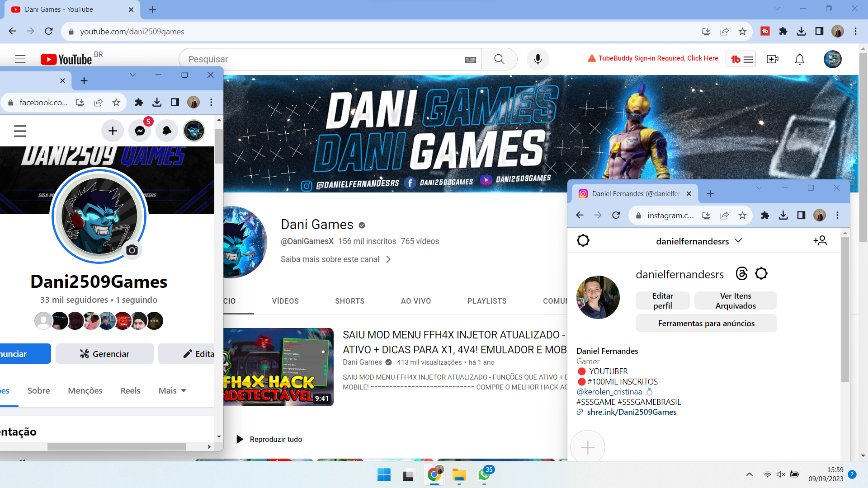The width and height of the screenshot is (868, 488).
Task: Expand danielfernandesrs account switcher dropdown
Action: [739, 240]
